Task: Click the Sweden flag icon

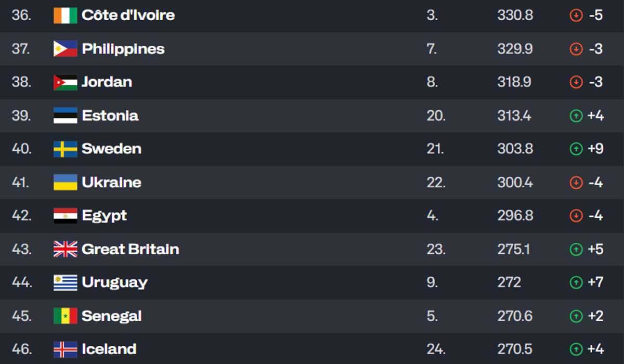Action: pos(65,149)
